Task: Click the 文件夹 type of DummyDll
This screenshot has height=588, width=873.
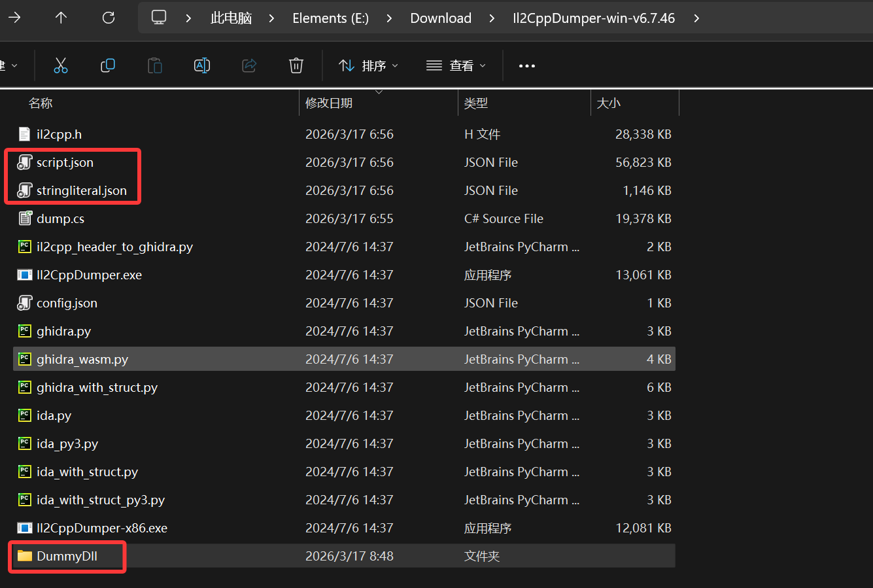Action: [482, 556]
